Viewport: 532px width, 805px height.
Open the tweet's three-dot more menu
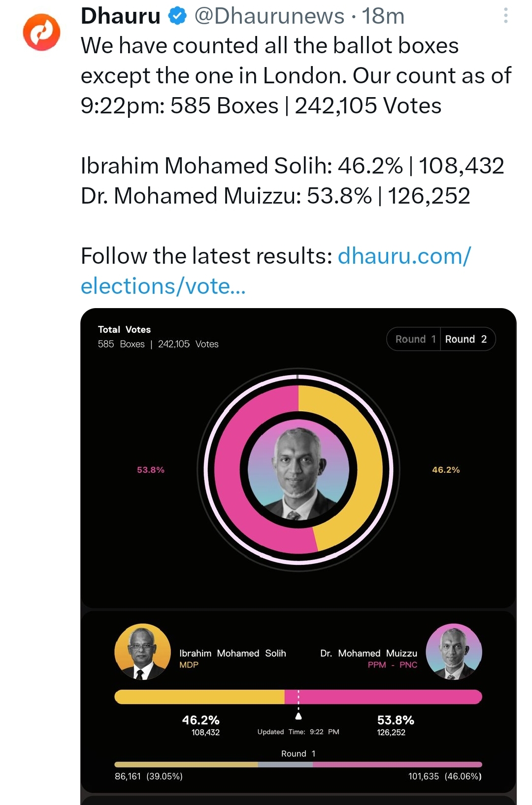point(505,16)
